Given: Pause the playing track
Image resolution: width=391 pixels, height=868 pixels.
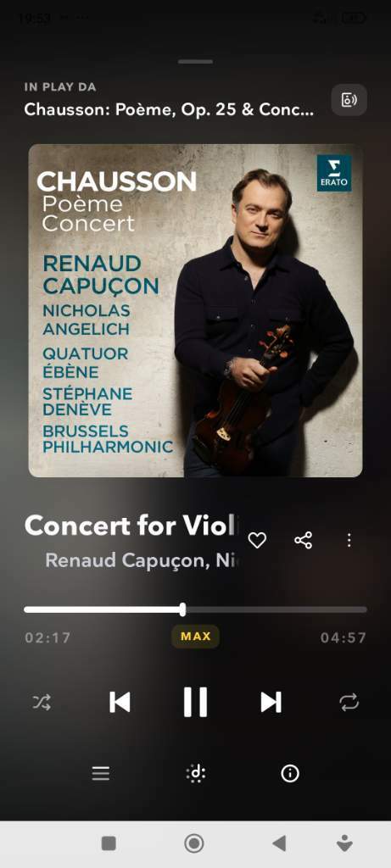Looking at the screenshot, I should 195,702.
